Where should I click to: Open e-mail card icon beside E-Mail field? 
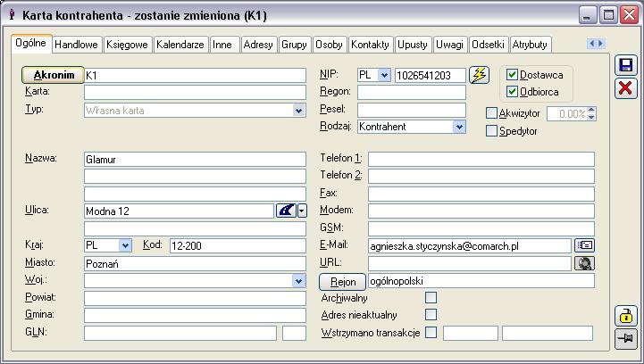(x=584, y=245)
